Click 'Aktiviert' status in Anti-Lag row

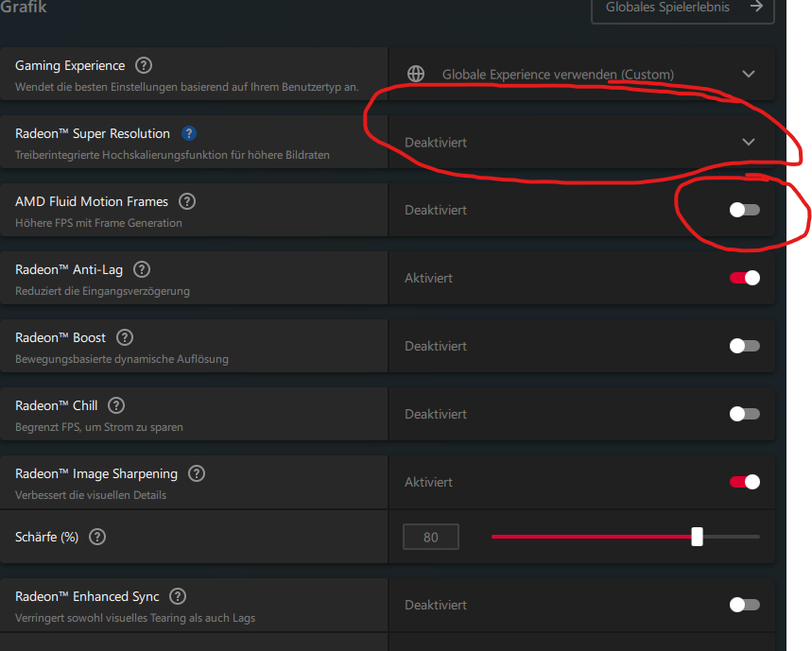[428, 278]
